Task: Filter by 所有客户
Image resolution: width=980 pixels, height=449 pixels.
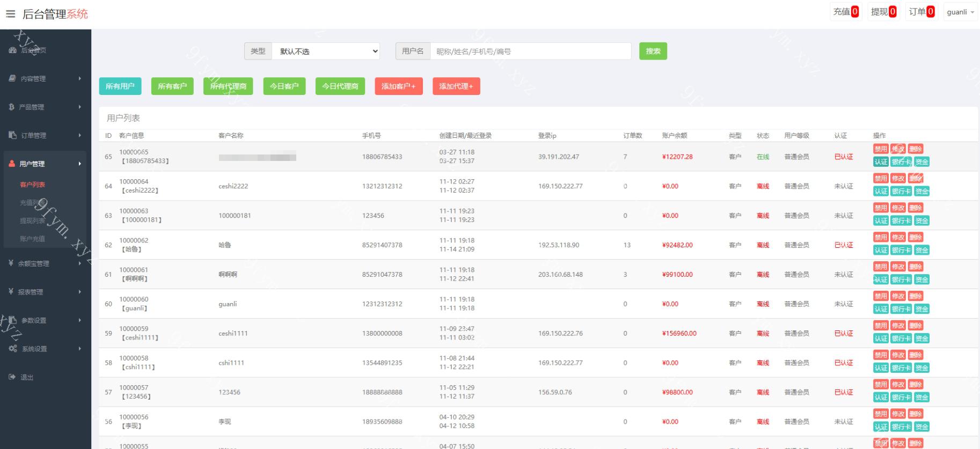Action: 172,86
